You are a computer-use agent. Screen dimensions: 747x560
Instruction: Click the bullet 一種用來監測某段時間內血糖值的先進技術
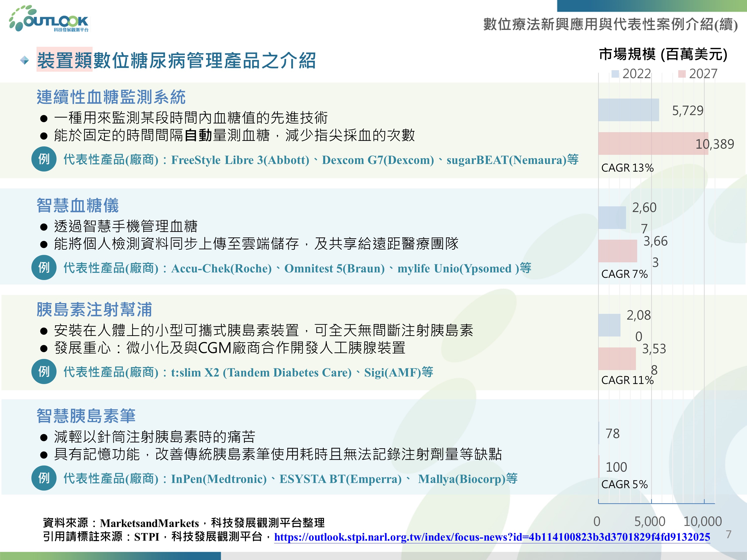[191, 118]
